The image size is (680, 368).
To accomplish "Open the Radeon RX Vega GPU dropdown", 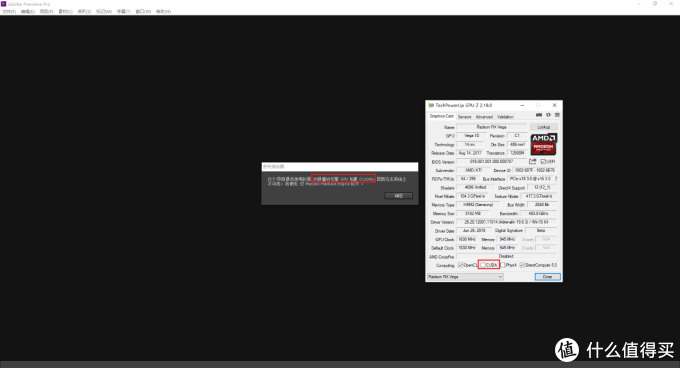I will click(x=465, y=277).
